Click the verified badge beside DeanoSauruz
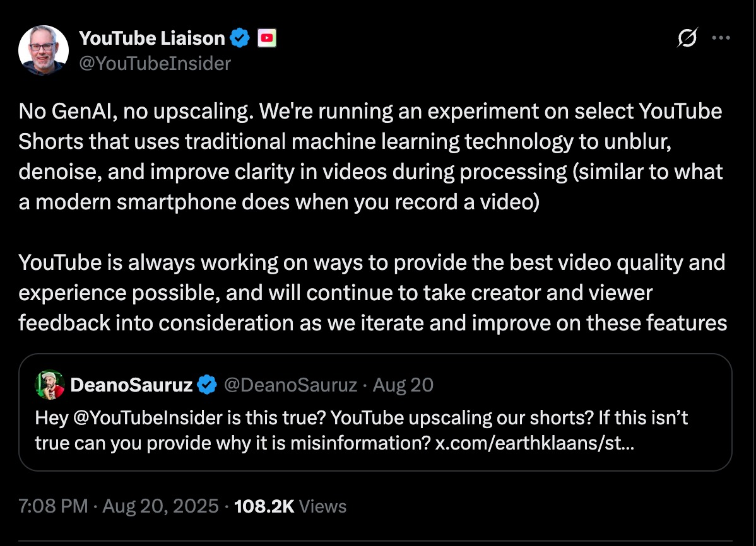This screenshot has height=546, width=756. 208,385
